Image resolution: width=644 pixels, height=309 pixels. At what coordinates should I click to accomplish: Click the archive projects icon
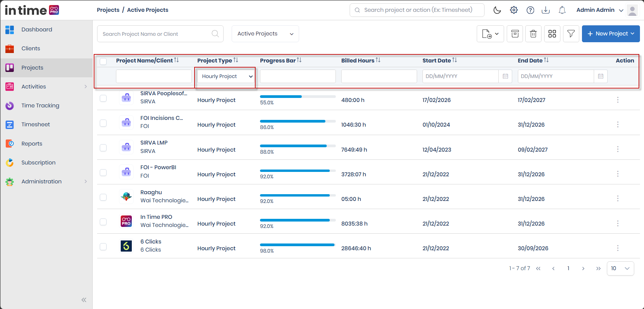[x=515, y=34]
